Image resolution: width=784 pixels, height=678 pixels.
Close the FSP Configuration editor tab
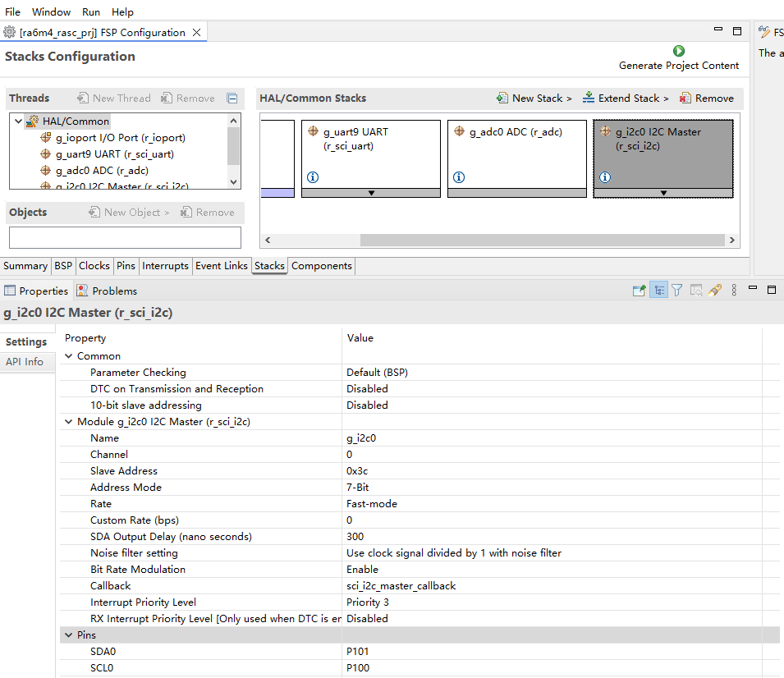197,33
